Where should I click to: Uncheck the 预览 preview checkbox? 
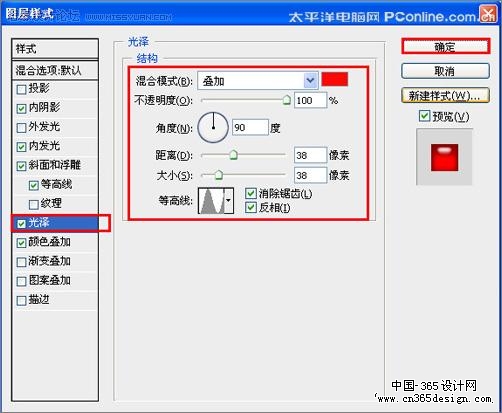(424, 116)
